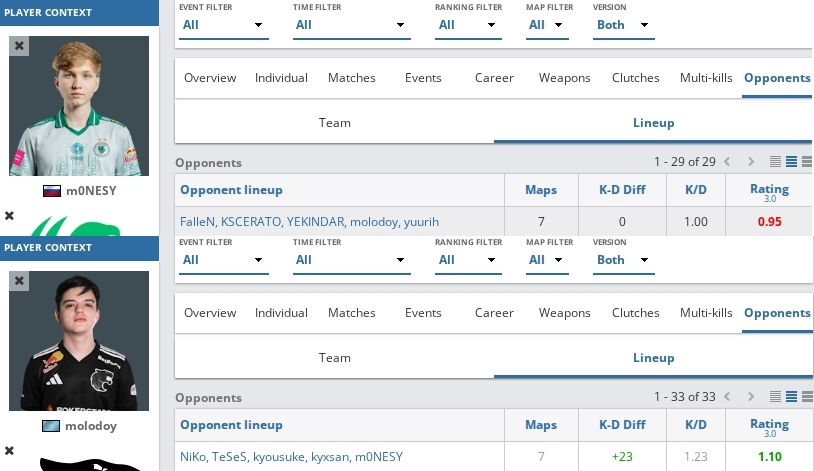Switch to Individual tab in m0NESY panel
This screenshot has height=471, width=814.
[x=281, y=78]
